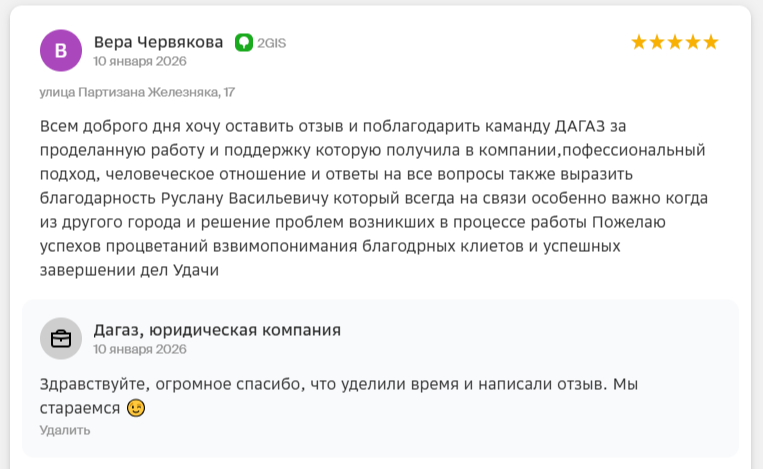The image size is (763, 469).
Task: Click company name Дагаз, юридическая компания
Action: (x=217, y=330)
